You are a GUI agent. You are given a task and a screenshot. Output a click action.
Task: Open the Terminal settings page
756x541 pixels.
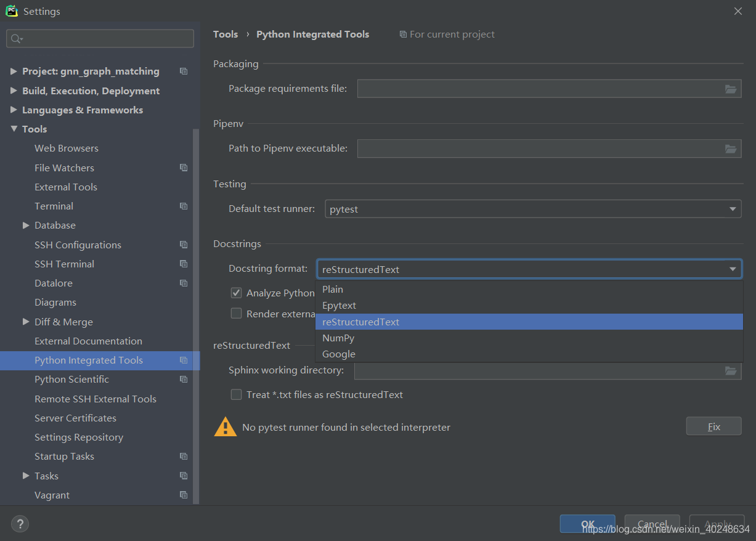tap(54, 206)
